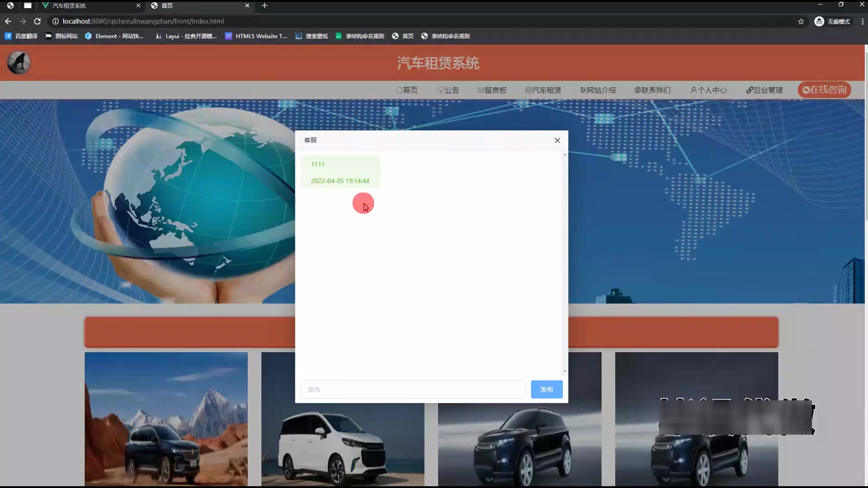Navigate to 汽车租赁 car rental page
Image resolution: width=868 pixels, height=488 pixels.
pos(543,90)
